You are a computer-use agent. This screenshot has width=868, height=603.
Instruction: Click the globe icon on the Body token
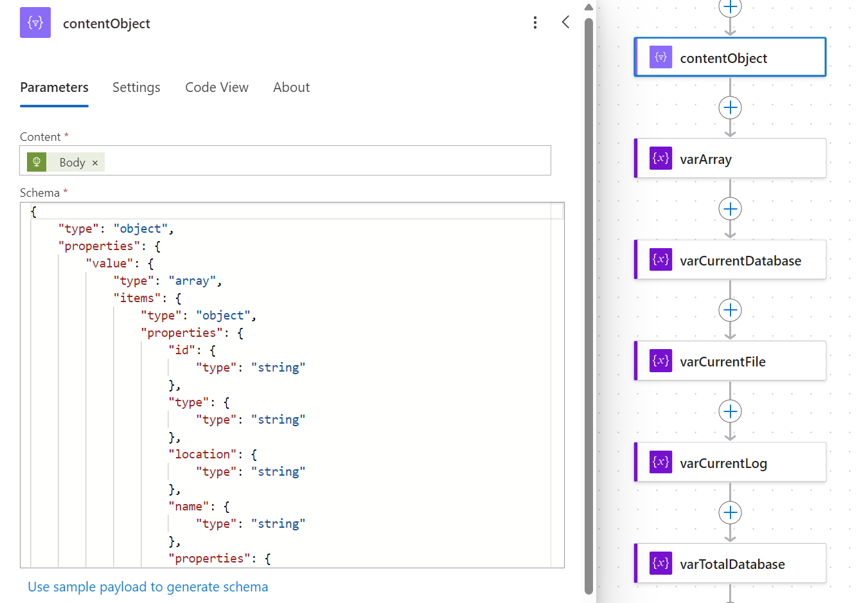click(x=37, y=162)
